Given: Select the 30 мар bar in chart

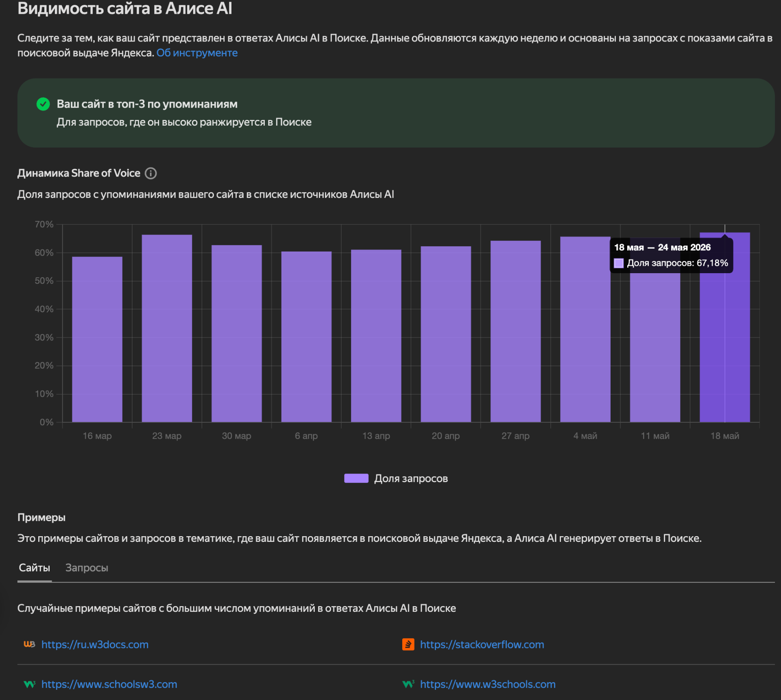Looking at the screenshot, I should pyautogui.click(x=237, y=334).
